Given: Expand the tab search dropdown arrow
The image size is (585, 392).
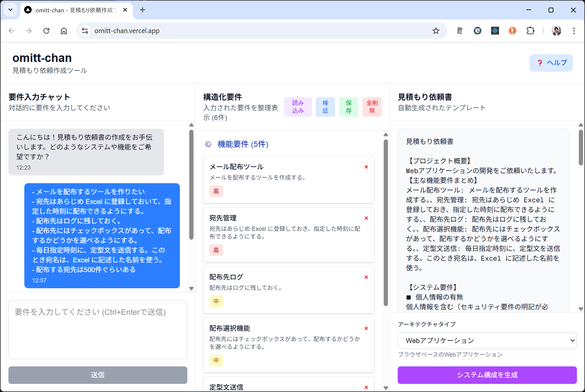Looking at the screenshot, I should (10, 10).
